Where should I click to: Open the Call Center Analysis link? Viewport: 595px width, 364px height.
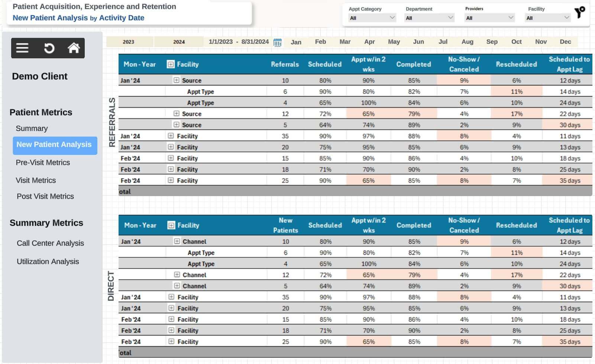(50, 243)
